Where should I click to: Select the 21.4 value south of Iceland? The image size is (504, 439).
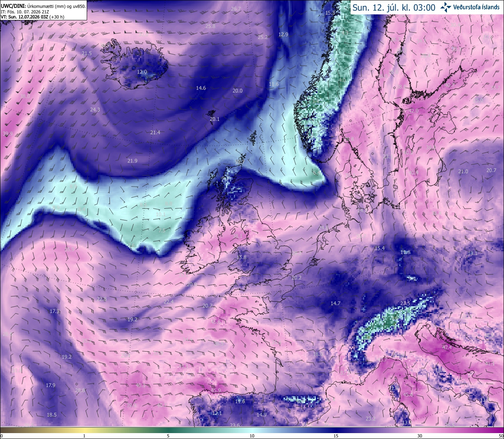click(155, 133)
